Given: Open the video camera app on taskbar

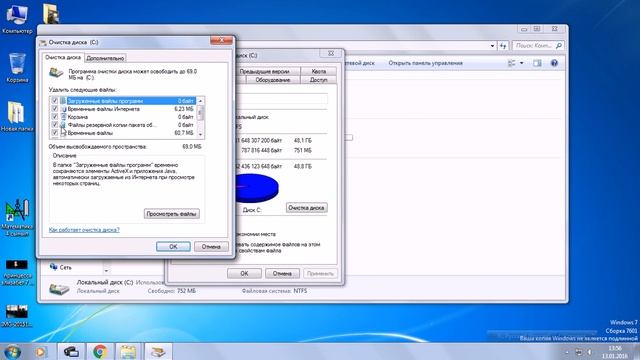Looking at the screenshot, I should (71, 351).
